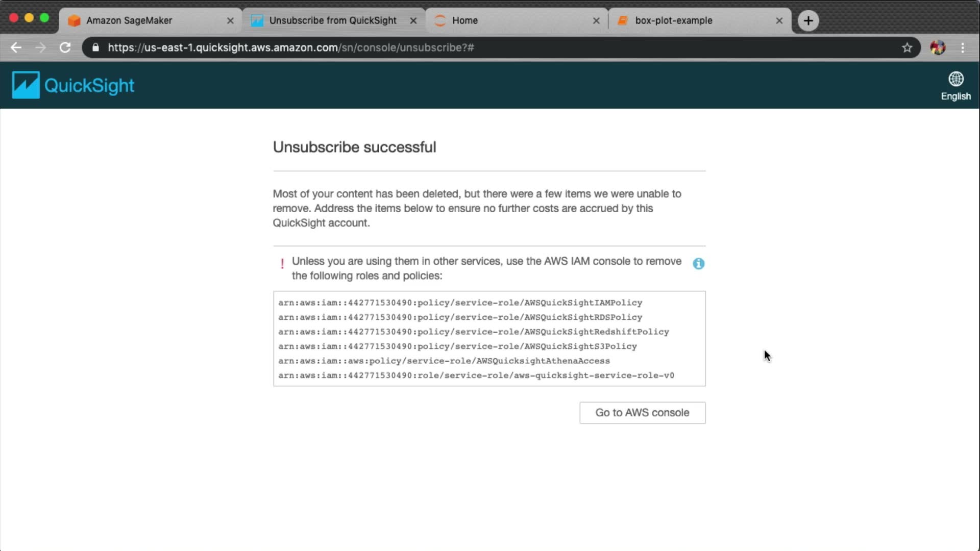Switch to the Amazon SageMaker tab
The height and width of the screenshot is (551, 980).
pyautogui.click(x=129, y=20)
